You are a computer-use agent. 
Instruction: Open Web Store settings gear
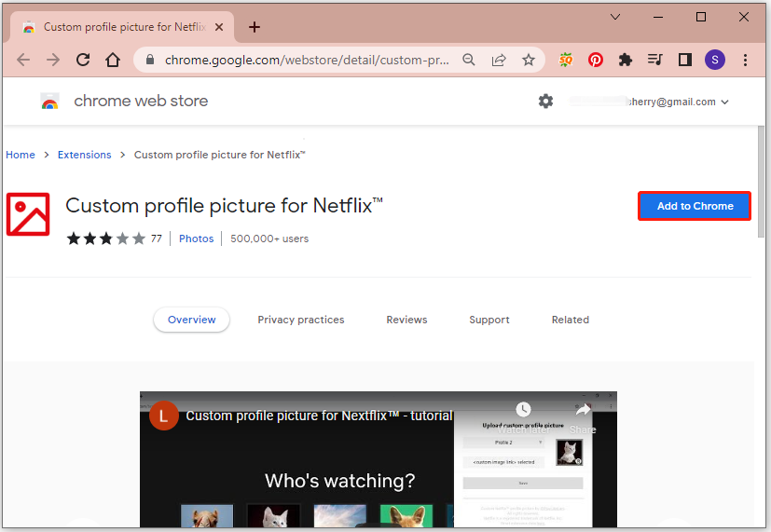tap(545, 102)
